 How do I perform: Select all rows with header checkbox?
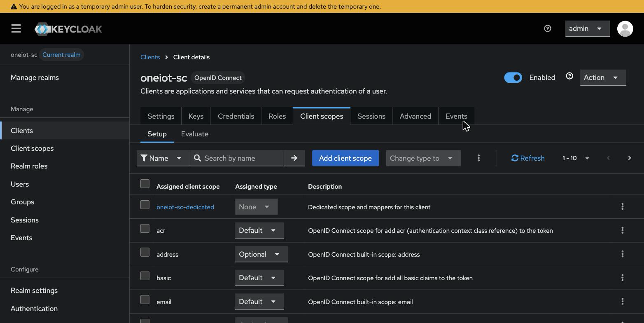coord(145,184)
